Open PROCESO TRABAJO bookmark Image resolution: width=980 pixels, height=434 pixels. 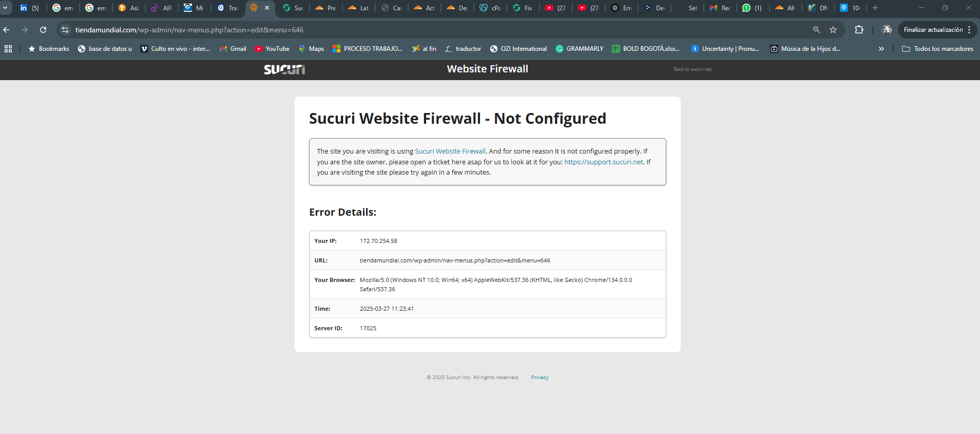point(368,49)
